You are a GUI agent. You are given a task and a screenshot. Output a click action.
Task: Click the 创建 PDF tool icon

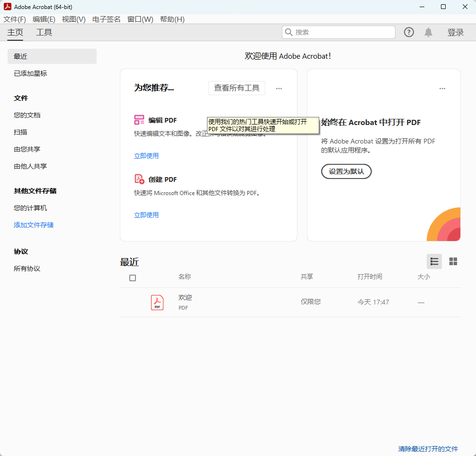click(139, 179)
